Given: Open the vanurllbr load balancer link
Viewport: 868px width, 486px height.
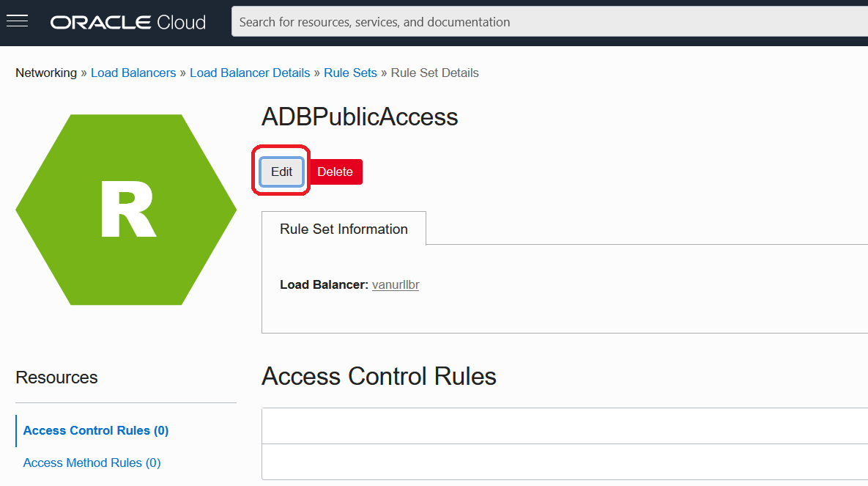Looking at the screenshot, I should (396, 285).
